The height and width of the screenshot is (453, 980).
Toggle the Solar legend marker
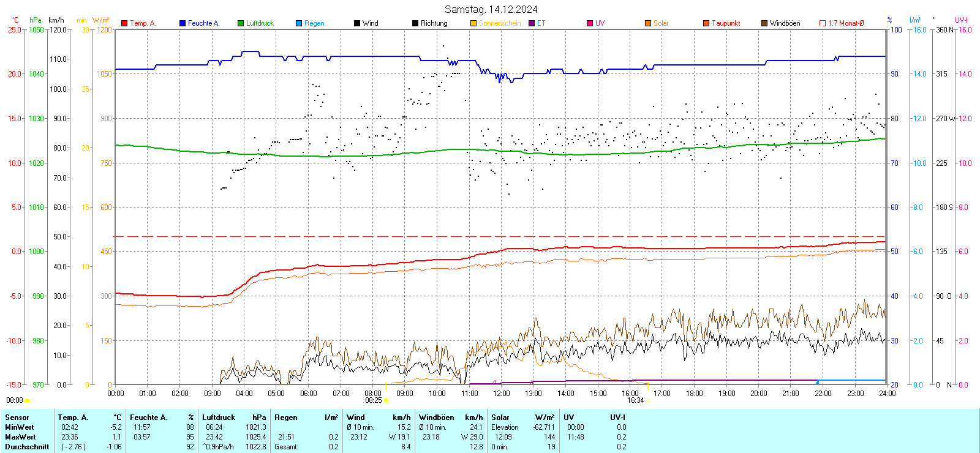(x=648, y=23)
